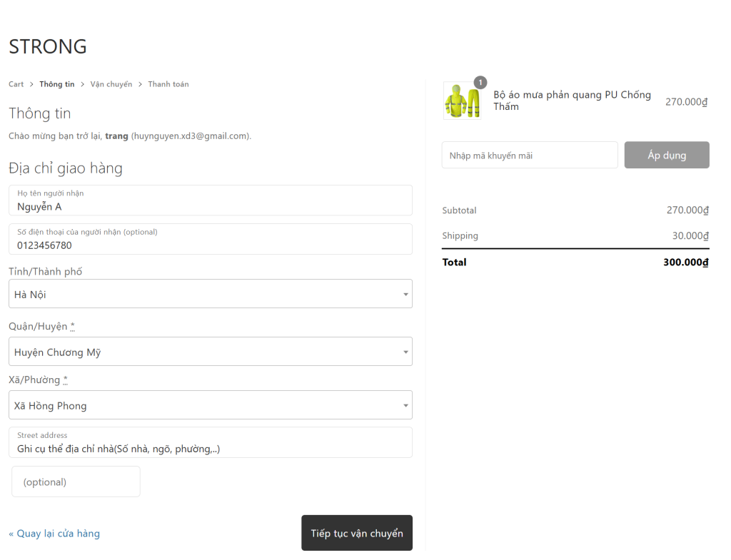Follow the Quay lại cửa hàng link
The image size is (731, 560).
tap(54, 534)
